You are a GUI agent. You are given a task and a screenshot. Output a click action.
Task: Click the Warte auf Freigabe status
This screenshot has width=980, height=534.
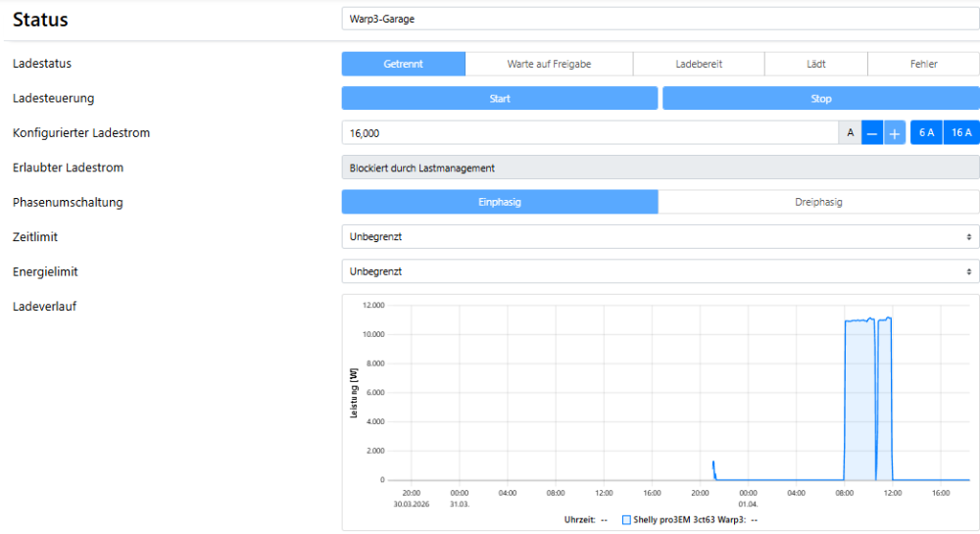(549, 64)
